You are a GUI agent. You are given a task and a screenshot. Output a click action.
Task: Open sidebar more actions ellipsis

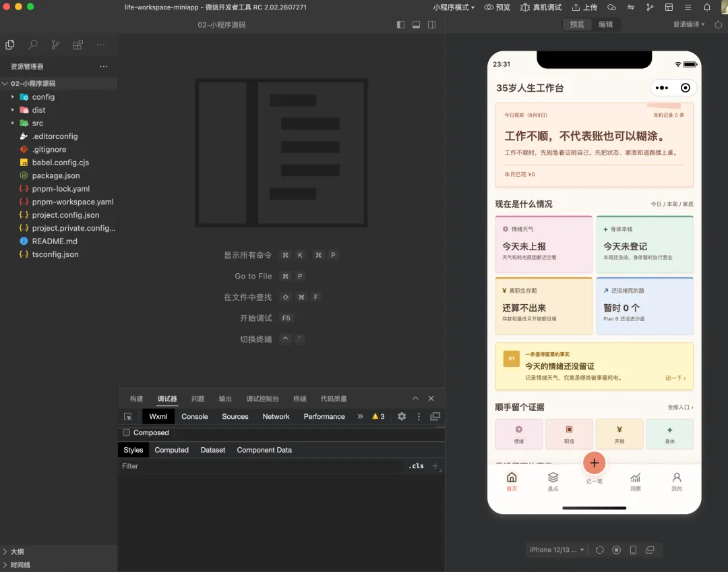(x=100, y=45)
